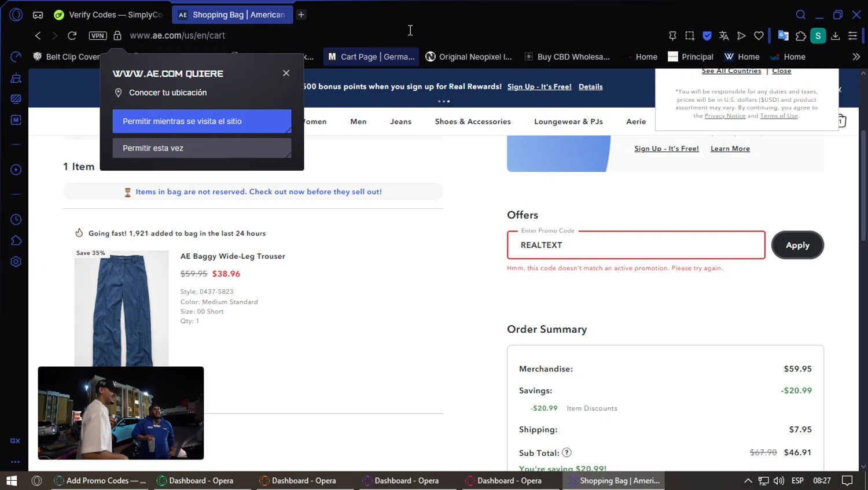Screen dimensions: 868x490
Task: Open Windows notification center icon
Action: (x=847, y=481)
